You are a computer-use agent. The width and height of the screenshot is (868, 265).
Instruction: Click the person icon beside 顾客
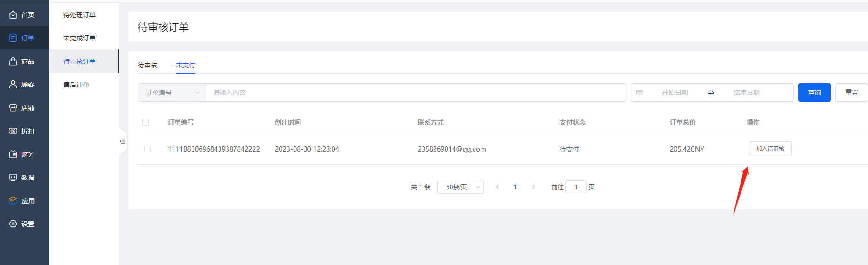tap(13, 85)
